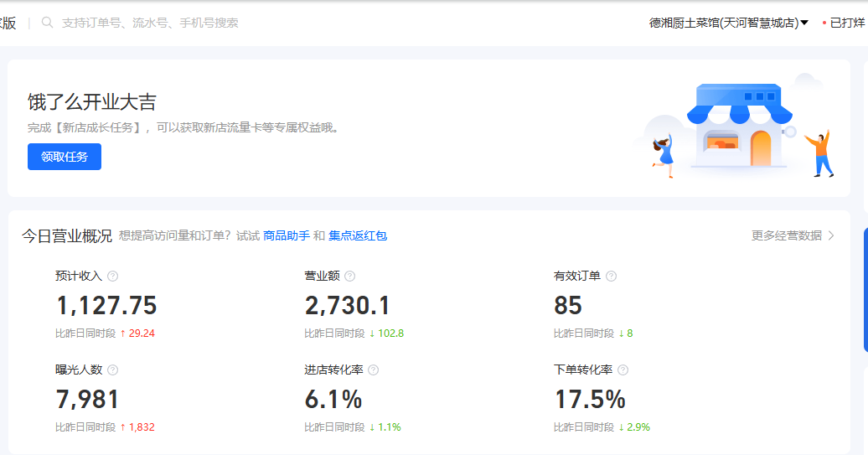Click the 1,127.75 expected income value
This screenshot has height=455, width=868.
click(x=106, y=306)
